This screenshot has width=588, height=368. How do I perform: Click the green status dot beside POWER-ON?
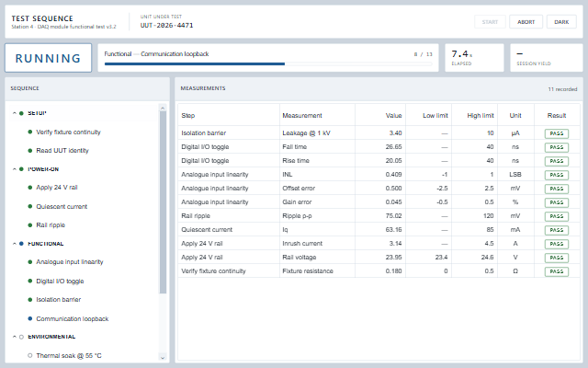coord(21,169)
